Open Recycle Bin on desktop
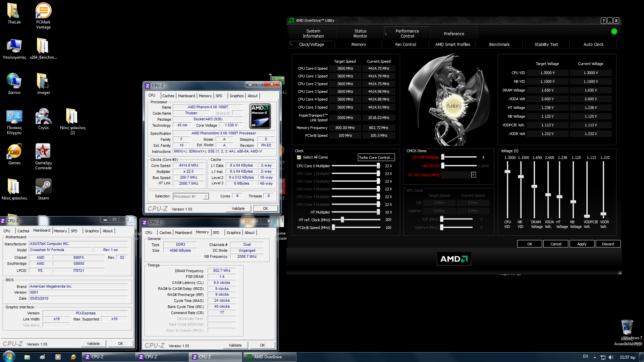Image resolution: width=644 pixels, height=362 pixels. (x=627, y=332)
